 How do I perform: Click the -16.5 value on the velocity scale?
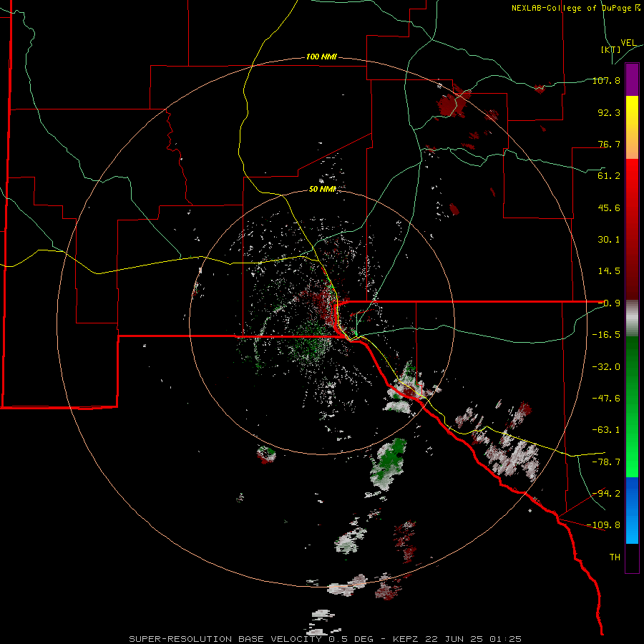[x=606, y=335]
